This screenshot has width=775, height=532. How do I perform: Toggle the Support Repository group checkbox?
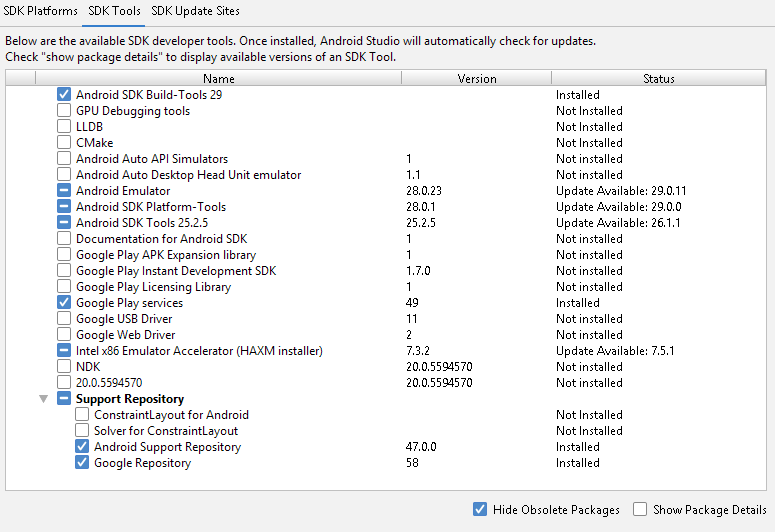[64, 398]
